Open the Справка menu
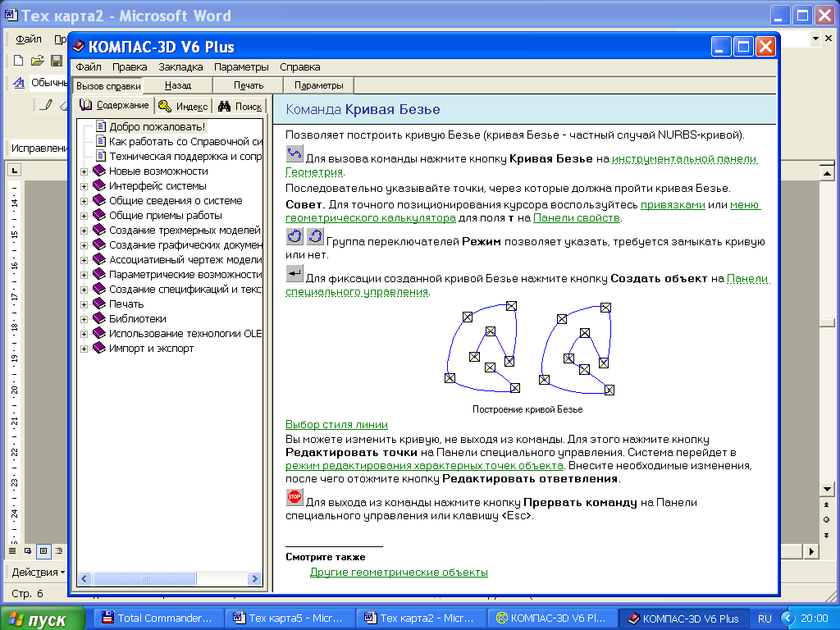The height and width of the screenshot is (630, 840). tap(300, 67)
